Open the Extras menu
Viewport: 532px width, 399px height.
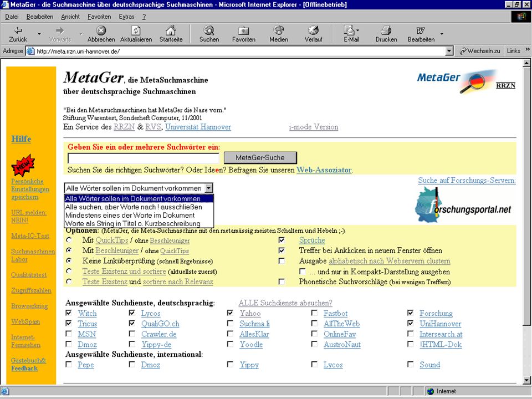click(126, 17)
